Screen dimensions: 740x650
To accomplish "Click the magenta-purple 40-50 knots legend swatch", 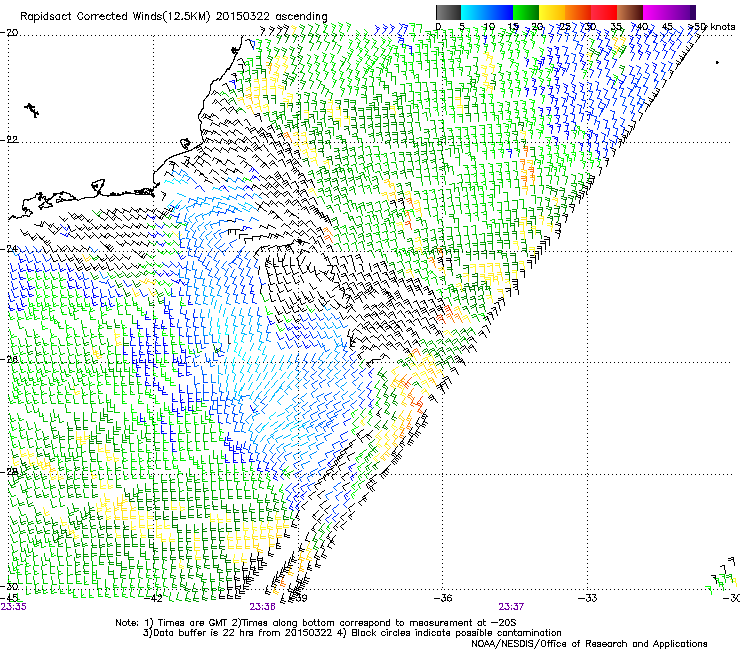I will 669,12.
